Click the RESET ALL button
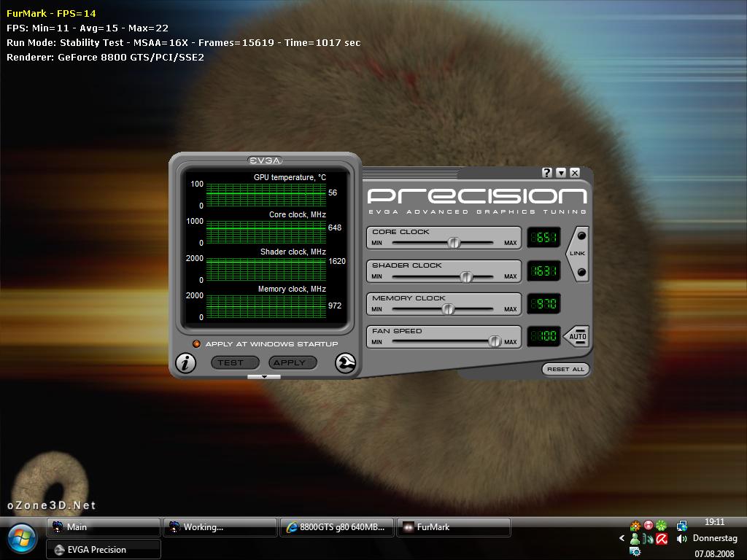The height and width of the screenshot is (560, 747). (x=565, y=370)
